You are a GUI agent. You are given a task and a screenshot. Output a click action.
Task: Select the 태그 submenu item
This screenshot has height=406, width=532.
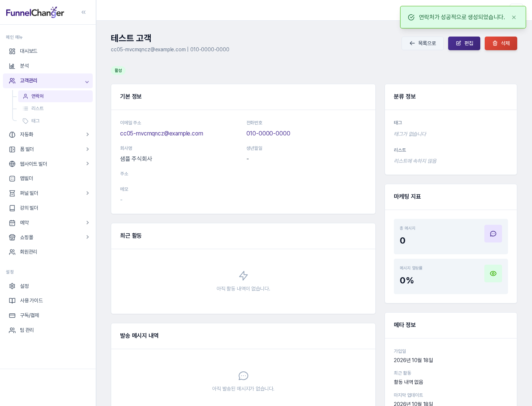(55, 121)
